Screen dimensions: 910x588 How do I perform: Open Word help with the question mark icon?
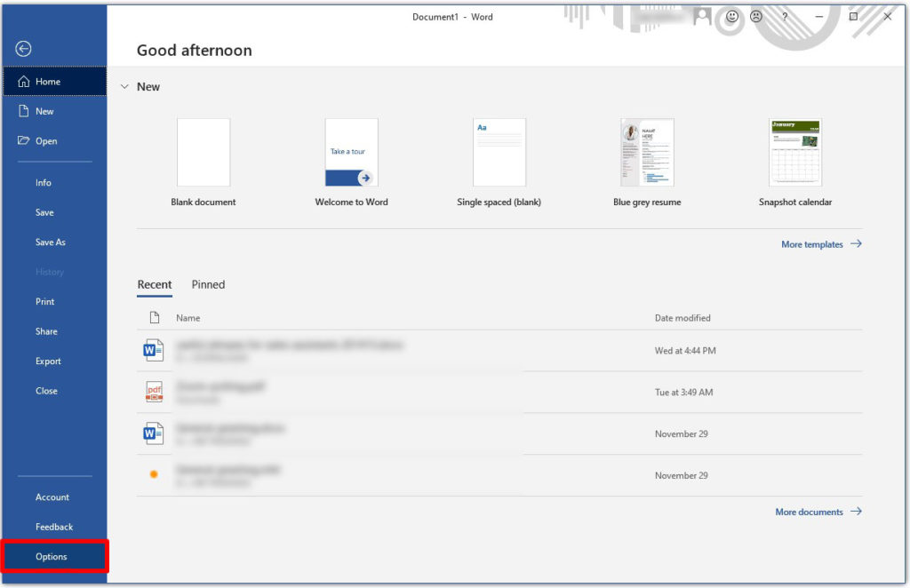pyautogui.click(x=786, y=17)
